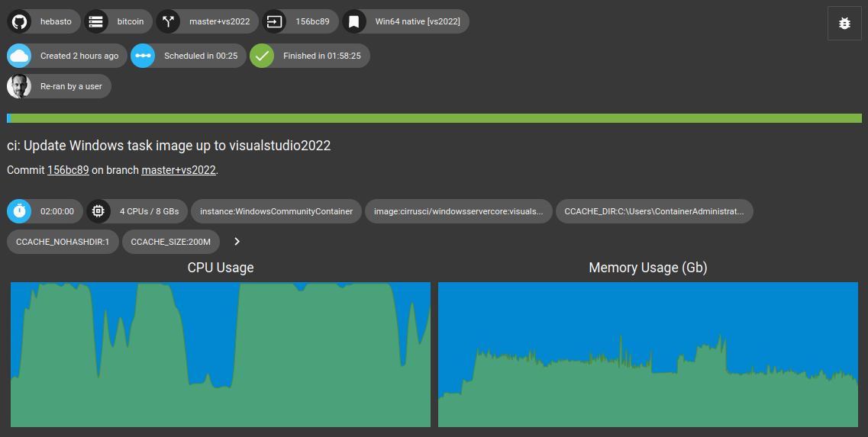Click the image:cirrusci/windowsservercore chip
Screen dimensions: 868x437
(x=458, y=211)
